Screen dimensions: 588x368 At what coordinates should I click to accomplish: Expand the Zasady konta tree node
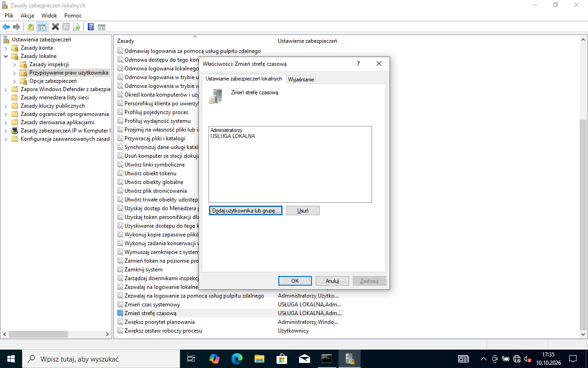point(6,48)
